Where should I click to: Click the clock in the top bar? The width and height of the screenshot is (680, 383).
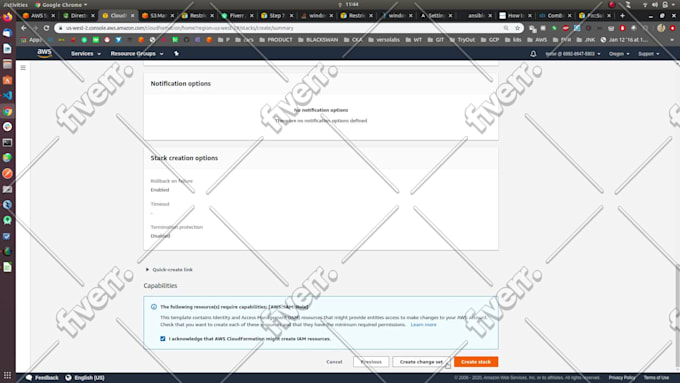(352, 4)
